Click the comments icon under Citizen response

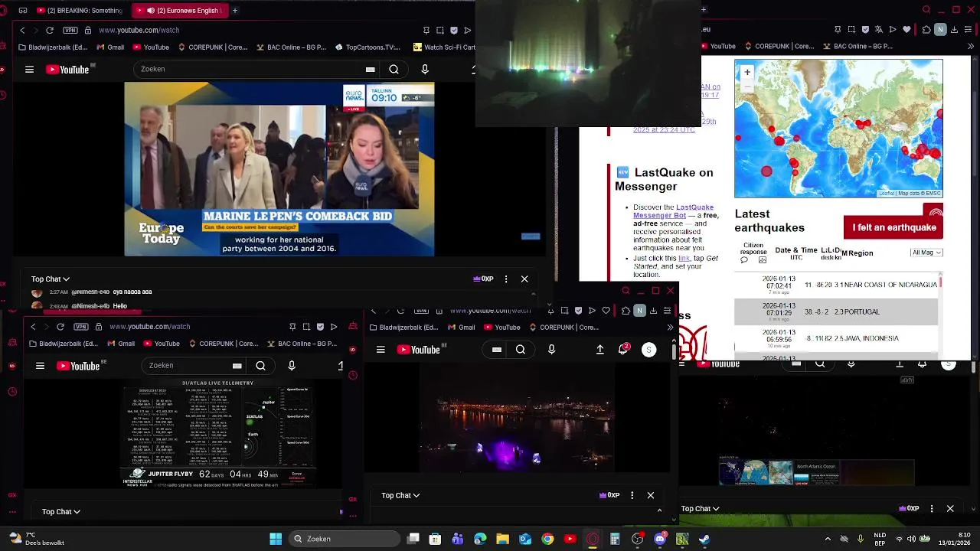pos(743,260)
